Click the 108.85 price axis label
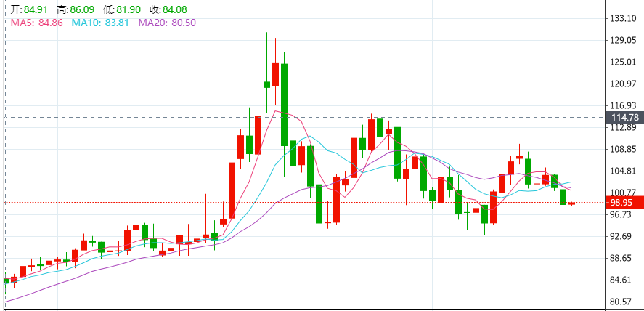The width and height of the screenshot is (644, 311). click(x=624, y=149)
